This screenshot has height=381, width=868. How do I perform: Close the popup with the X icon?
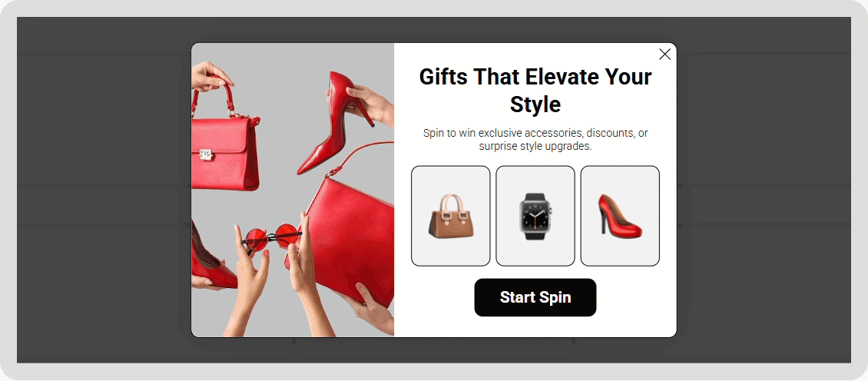pos(665,54)
